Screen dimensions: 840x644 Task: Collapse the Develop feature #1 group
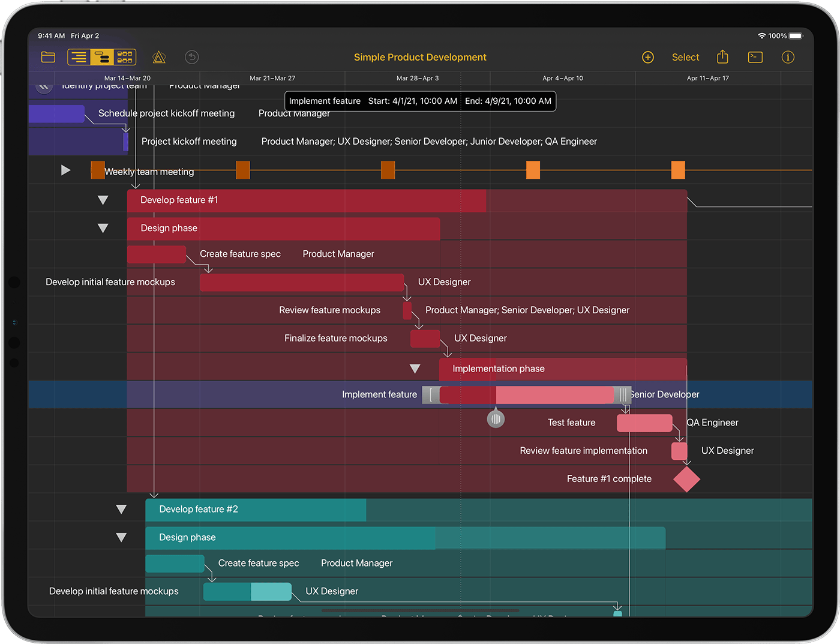[x=103, y=200]
